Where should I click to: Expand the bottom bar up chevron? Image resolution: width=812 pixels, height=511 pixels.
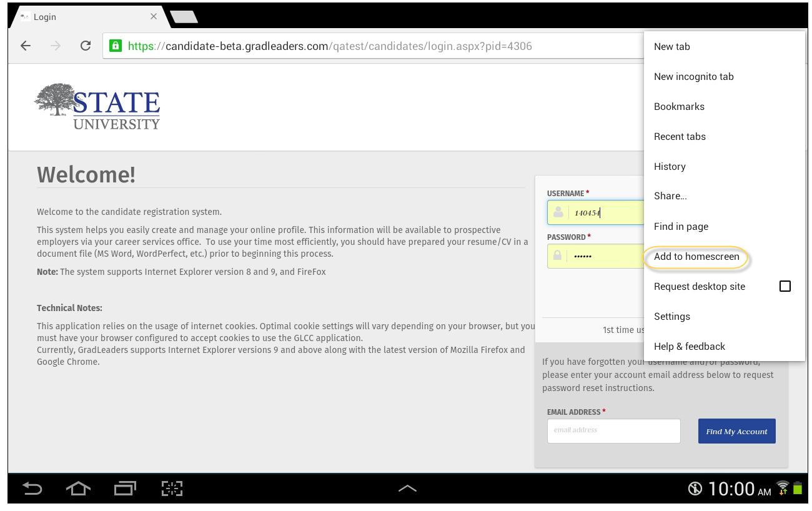(x=407, y=489)
